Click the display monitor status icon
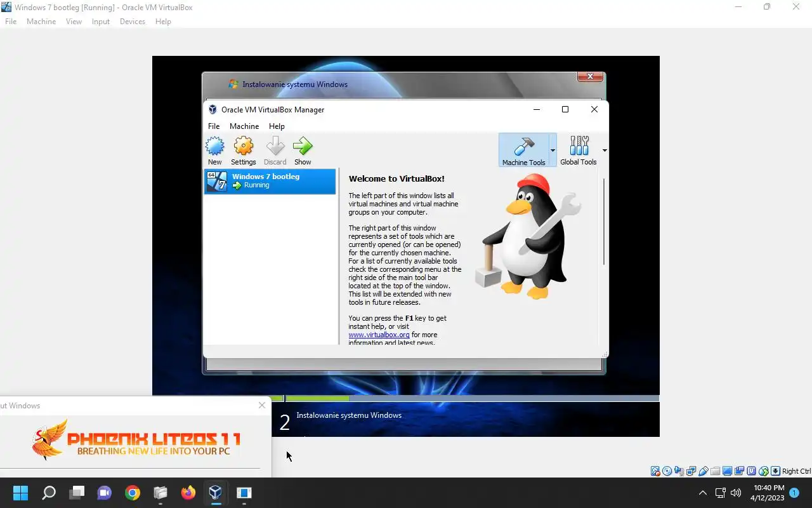 (x=727, y=471)
